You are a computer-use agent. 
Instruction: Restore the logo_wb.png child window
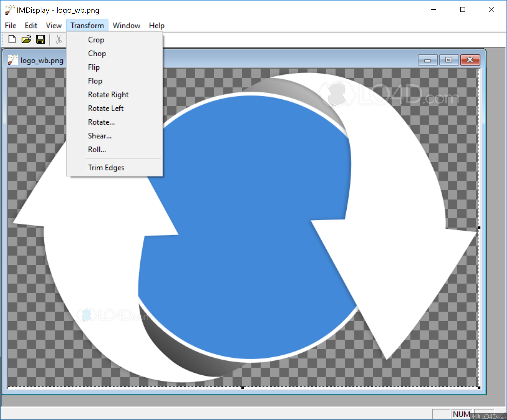pos(449,60)
